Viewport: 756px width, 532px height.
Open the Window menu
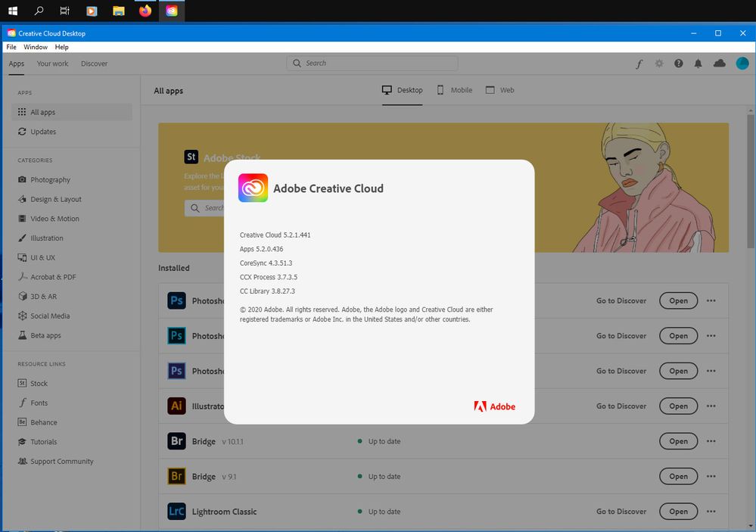click(36, 47)
